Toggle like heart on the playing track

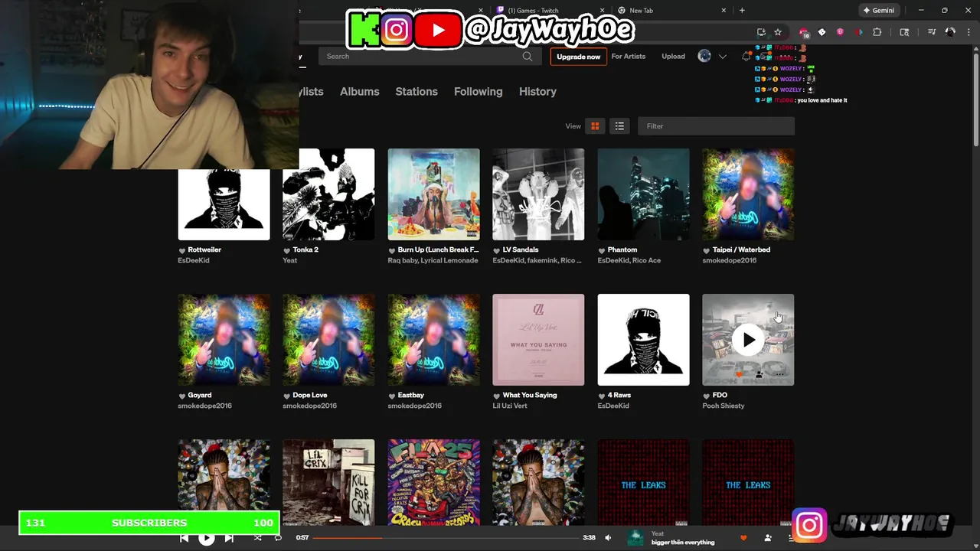pos(743,538)
